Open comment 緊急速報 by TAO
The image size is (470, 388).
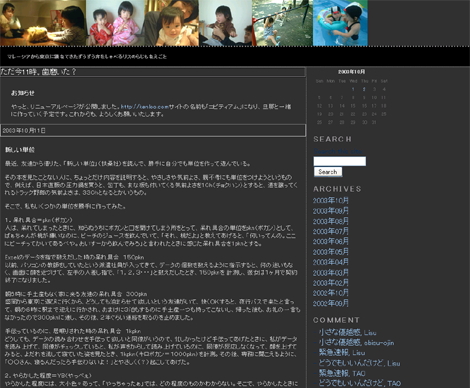click(342, 373)
